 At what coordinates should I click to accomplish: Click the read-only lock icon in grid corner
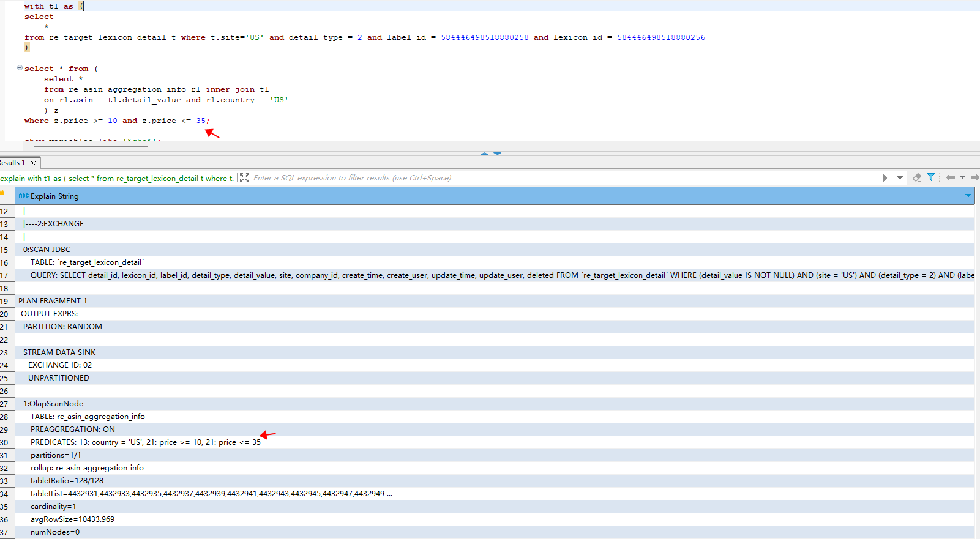click(2, 192)
